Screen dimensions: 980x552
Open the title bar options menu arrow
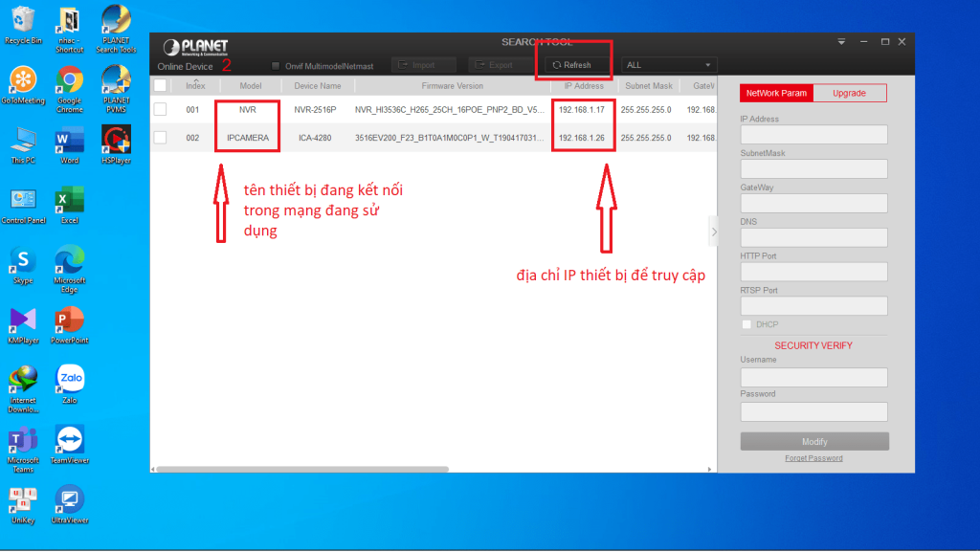point(841,42)
